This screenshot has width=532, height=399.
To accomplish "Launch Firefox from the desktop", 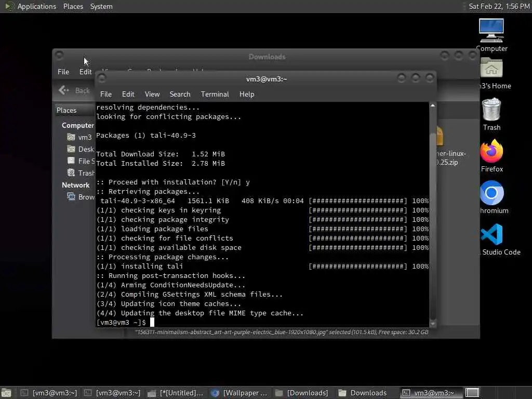I will [491, 156].
